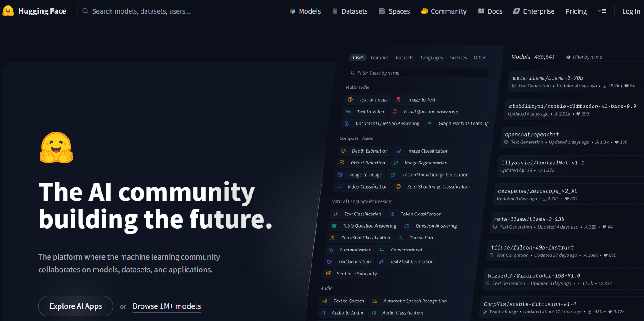The image size is (644, 321).
Task: Click the Hugging Face logo in navbar
Action: [x=34, y=11]
